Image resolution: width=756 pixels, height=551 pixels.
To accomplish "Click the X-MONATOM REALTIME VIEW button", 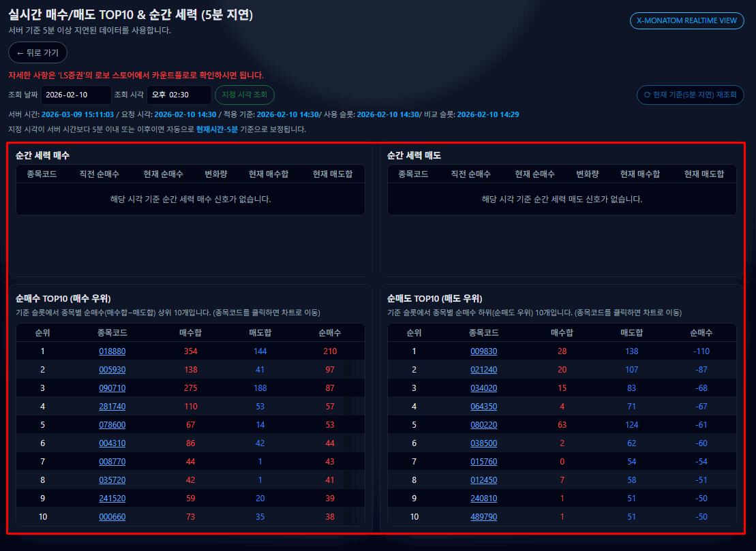I will tap(686, 20).
